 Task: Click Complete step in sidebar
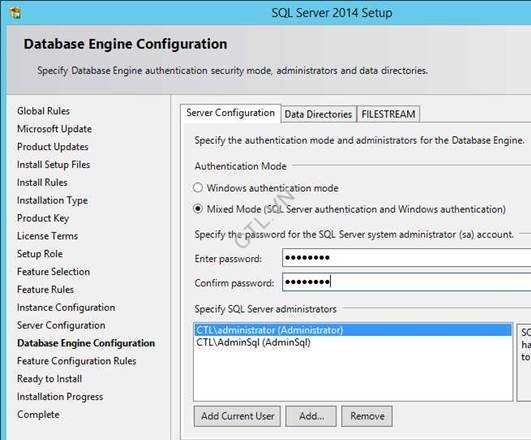coord(38,415)
